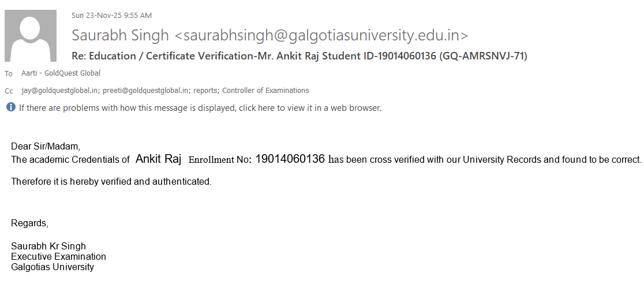Open recipient Aarti - GoldQuest Global
Viewport: 644px width, 284px height.
pos(61,73)
